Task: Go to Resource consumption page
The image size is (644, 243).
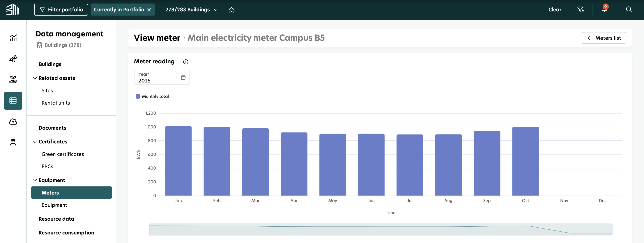Action: (x=66, y=232)
